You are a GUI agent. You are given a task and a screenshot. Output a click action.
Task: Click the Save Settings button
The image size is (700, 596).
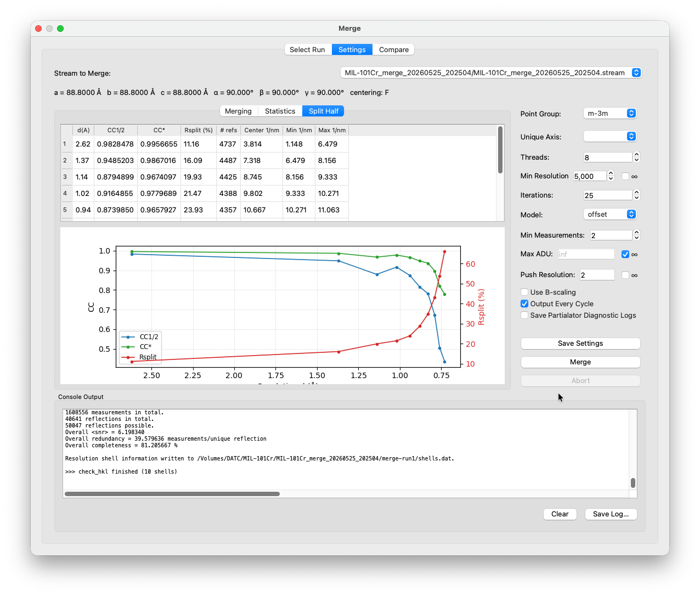click(580, 343)
